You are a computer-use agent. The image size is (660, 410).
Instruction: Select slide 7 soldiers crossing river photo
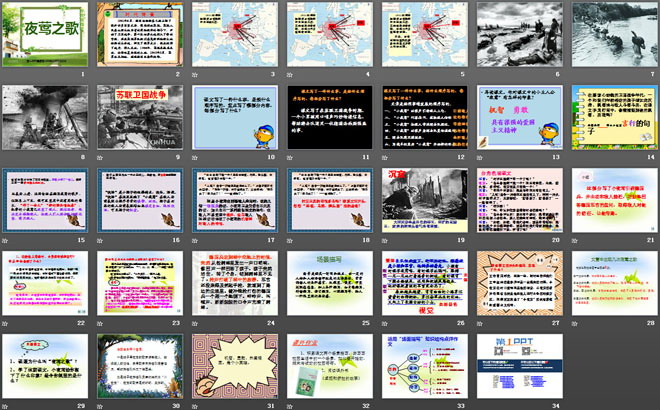(x=615, y=34)
